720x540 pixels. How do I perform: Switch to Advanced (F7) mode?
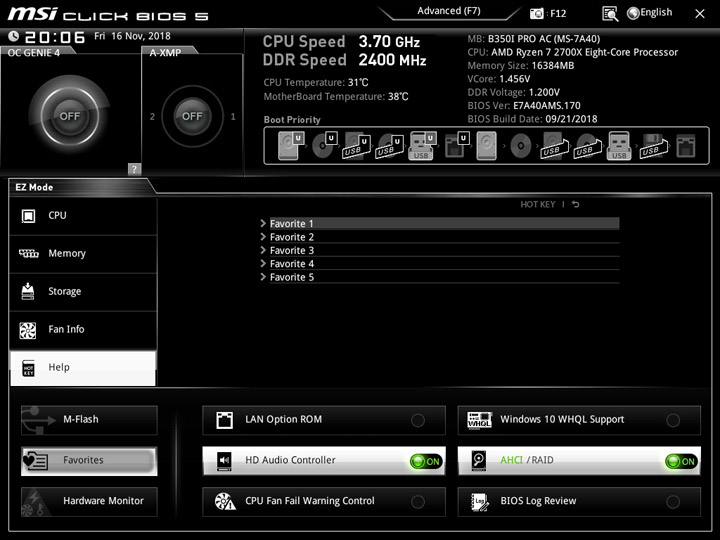(x=449, y=11)
